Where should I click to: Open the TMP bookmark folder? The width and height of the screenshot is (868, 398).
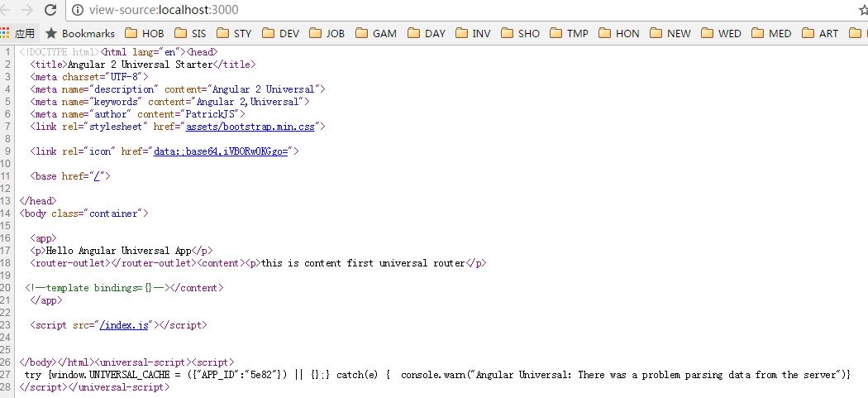[569, 33]
